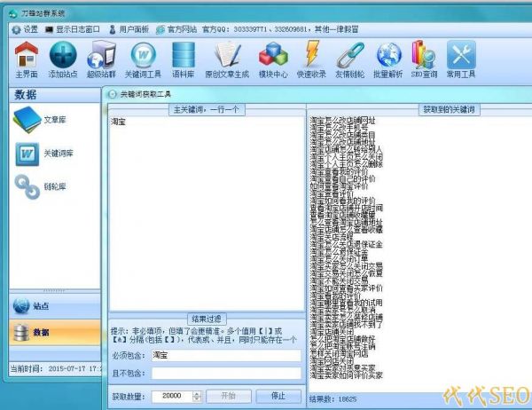Click the 关键词获取工具 panel header icon
The width and height of the screenshot is (532, 410).
pos(112,94)
